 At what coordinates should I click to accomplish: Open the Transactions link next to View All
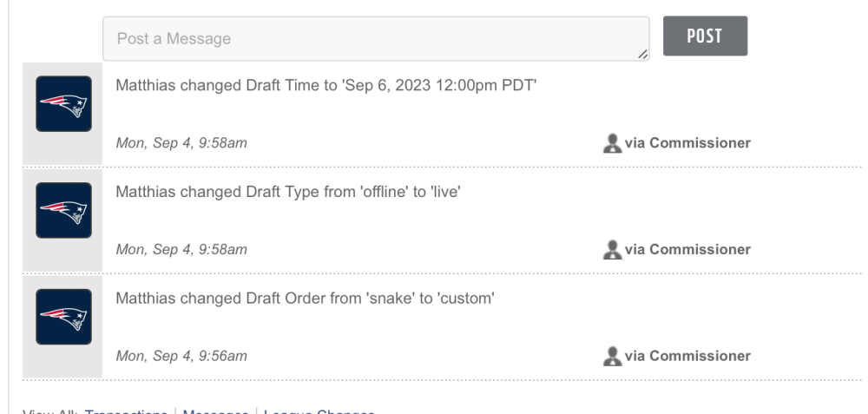pyautogui.click(x=128, y=412)
